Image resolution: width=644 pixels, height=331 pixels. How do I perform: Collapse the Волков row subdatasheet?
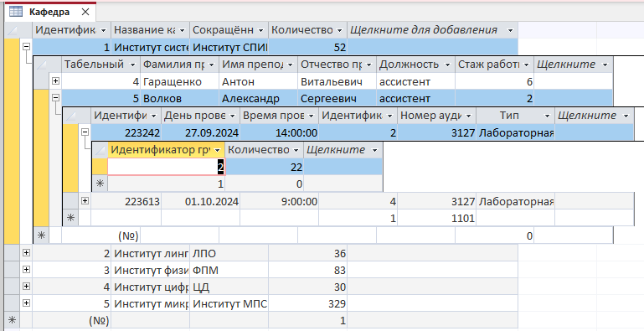point(55,98)
